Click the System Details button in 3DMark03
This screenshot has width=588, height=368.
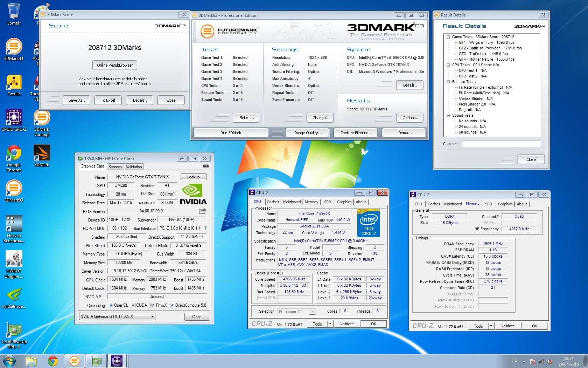(x=411, y=85)
